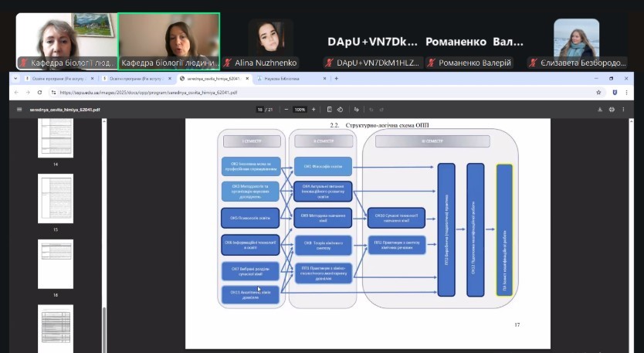Bookmark this page with star icon
Image resolution: width=644 pixels, height=353 pixels.
[598, 92]
